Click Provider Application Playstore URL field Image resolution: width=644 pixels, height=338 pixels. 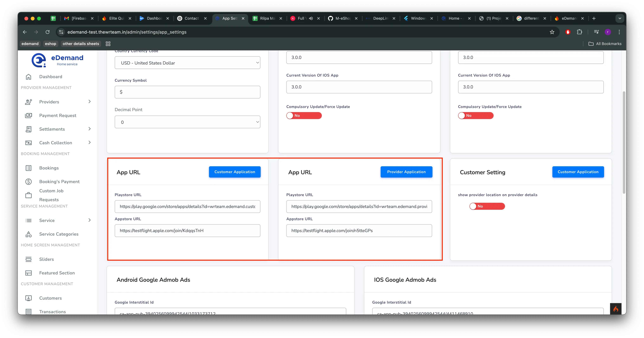click(x=359, y=206)
